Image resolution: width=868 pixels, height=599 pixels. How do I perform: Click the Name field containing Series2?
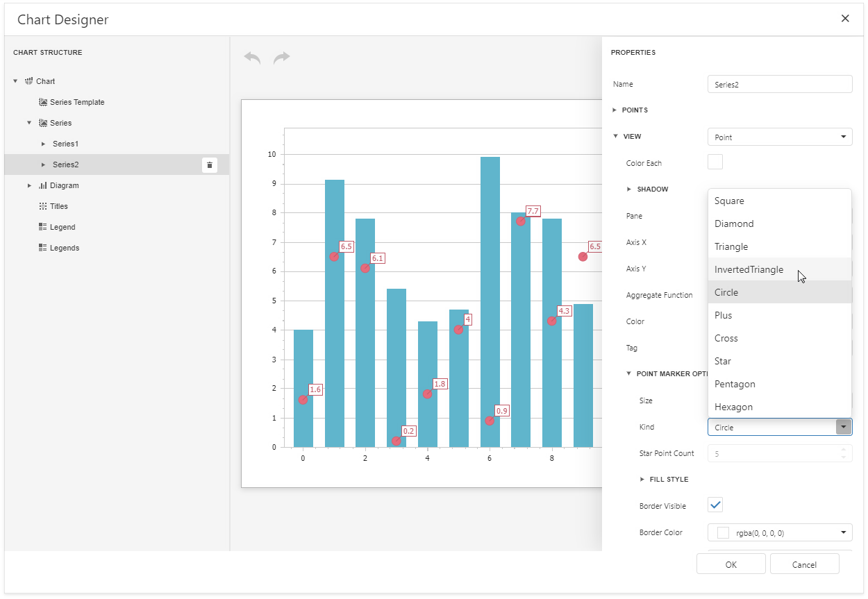pos(779,84)
